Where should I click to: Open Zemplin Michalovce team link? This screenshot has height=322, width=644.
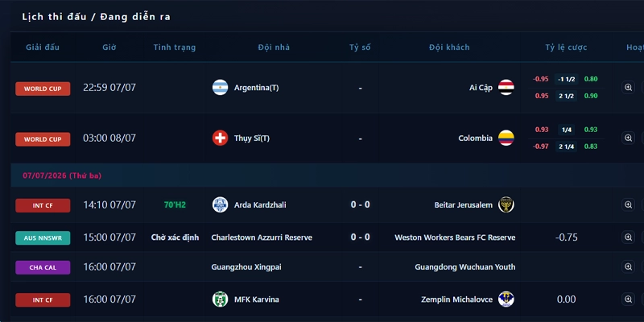pyautogui.click(x=456, y=299)
